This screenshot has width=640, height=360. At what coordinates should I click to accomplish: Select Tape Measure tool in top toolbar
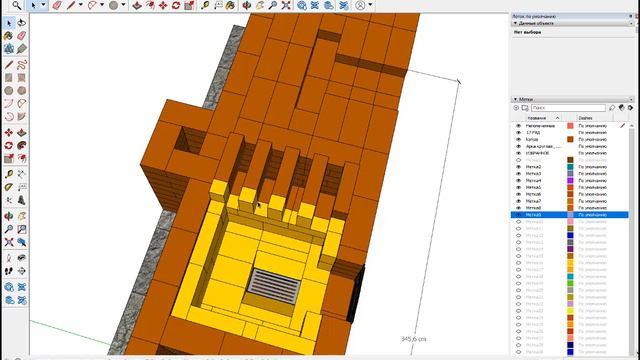(x=205, y=5)
